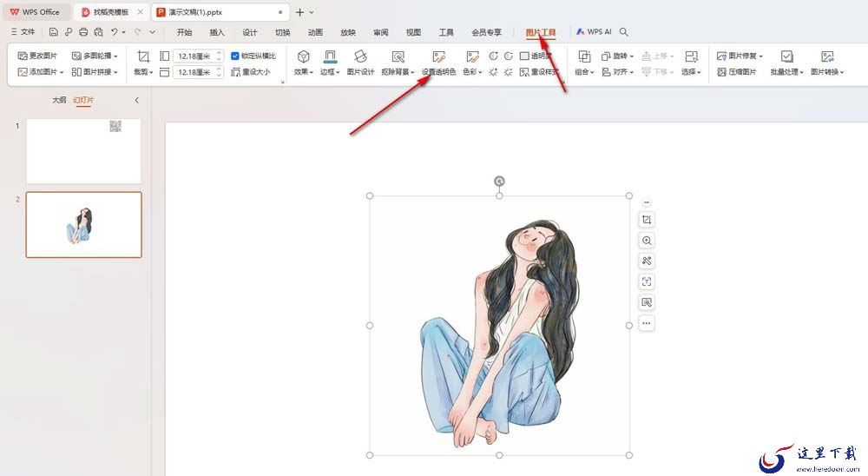Switch to the 开始 tab

[x=184, y=32]
